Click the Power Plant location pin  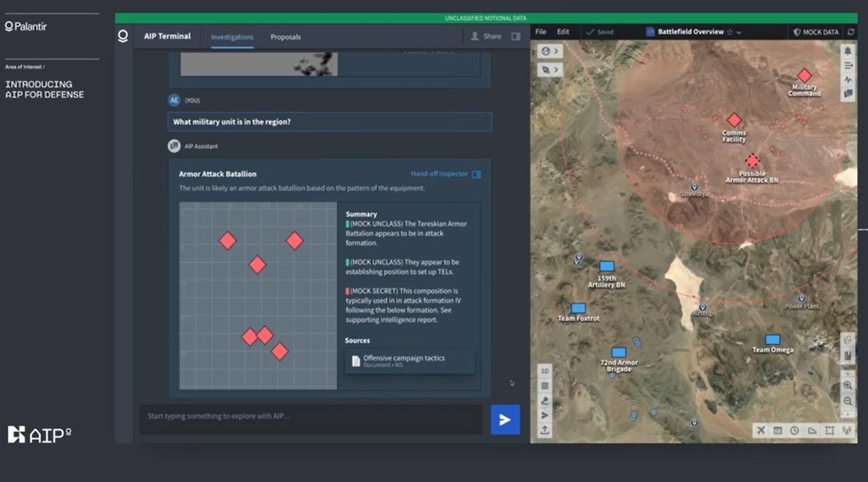tap(801, 298)
